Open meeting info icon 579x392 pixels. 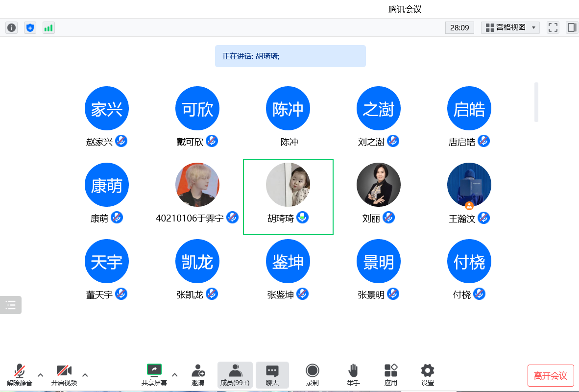click(x=11, y=28)
